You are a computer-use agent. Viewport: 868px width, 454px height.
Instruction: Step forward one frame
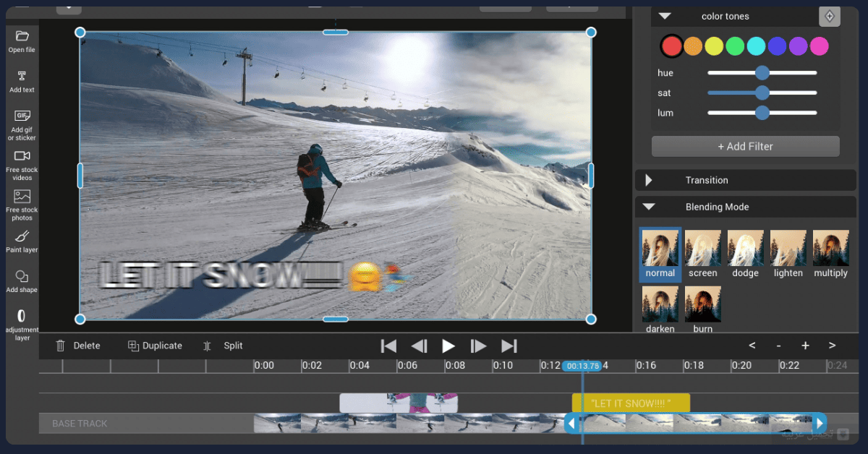coord(478,346)
